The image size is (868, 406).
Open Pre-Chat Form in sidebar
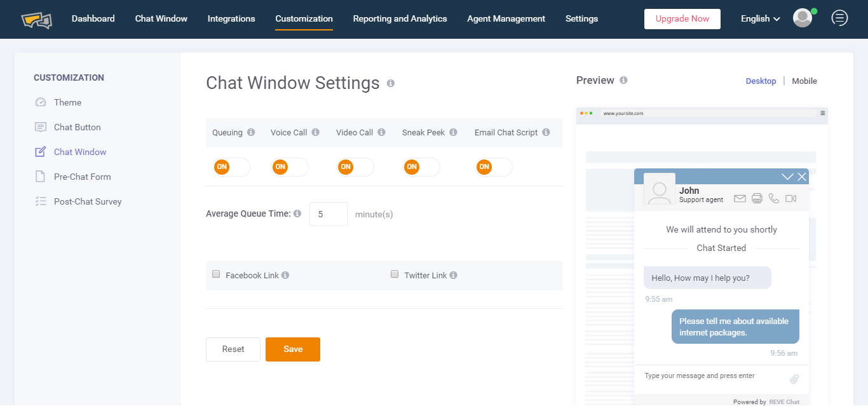(x=83, y=177)
